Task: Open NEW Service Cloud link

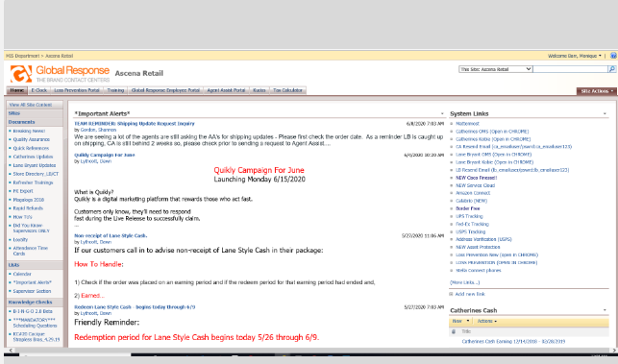Action: click(476, 185)
